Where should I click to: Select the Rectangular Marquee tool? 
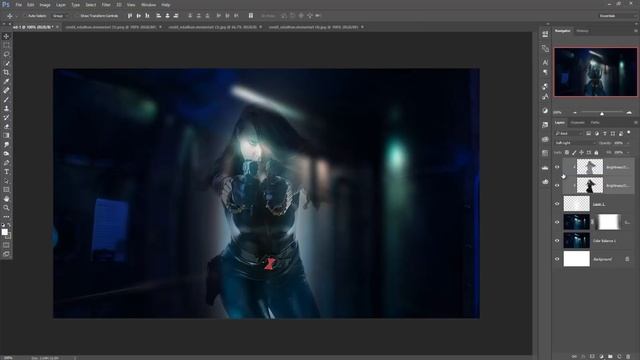click(6, 45)
